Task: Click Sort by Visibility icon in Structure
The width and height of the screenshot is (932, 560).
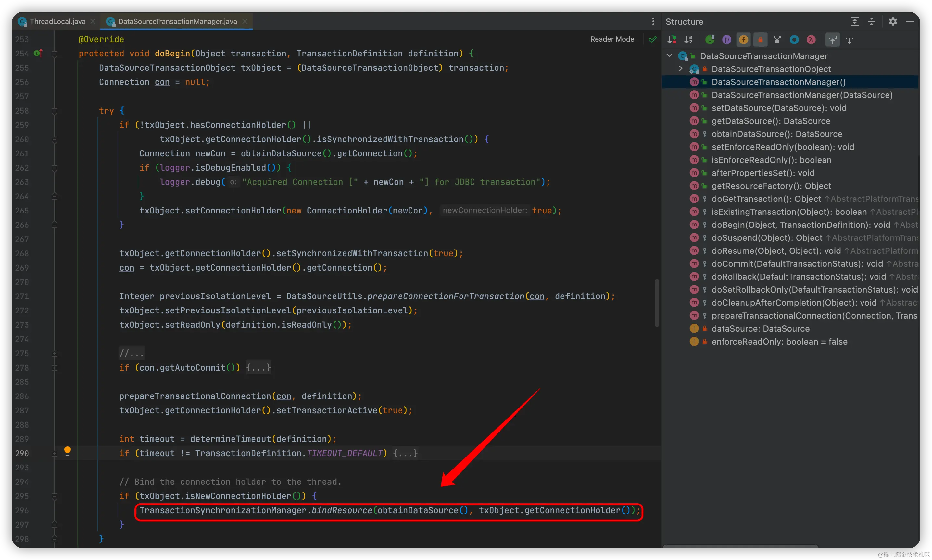Action: point(672,40)
